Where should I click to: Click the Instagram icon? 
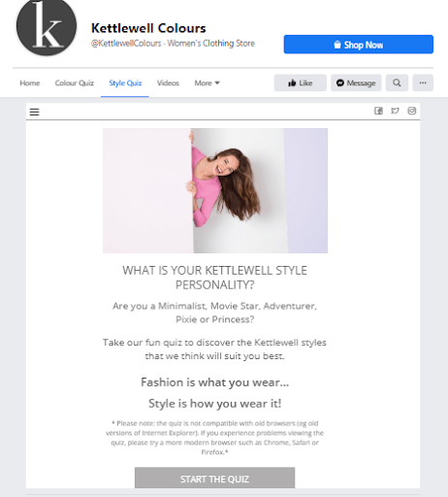click(x=412, y=111)
